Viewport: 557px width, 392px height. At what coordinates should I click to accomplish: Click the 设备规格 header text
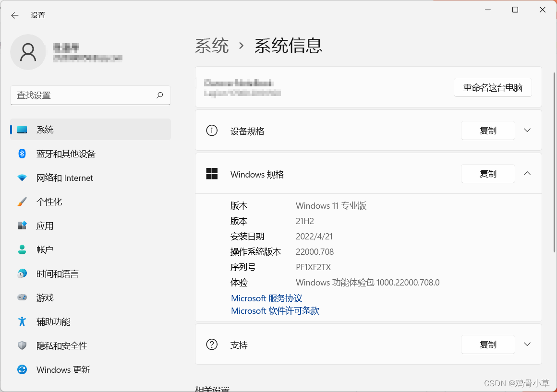pos(247,131)
